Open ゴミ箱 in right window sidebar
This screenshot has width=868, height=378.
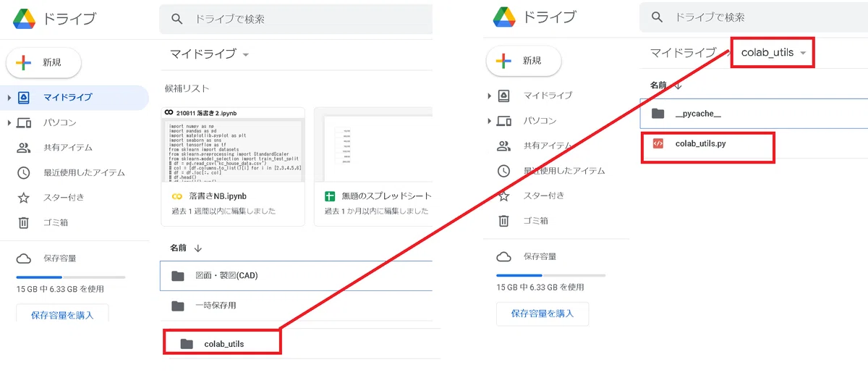coord(535,220)
